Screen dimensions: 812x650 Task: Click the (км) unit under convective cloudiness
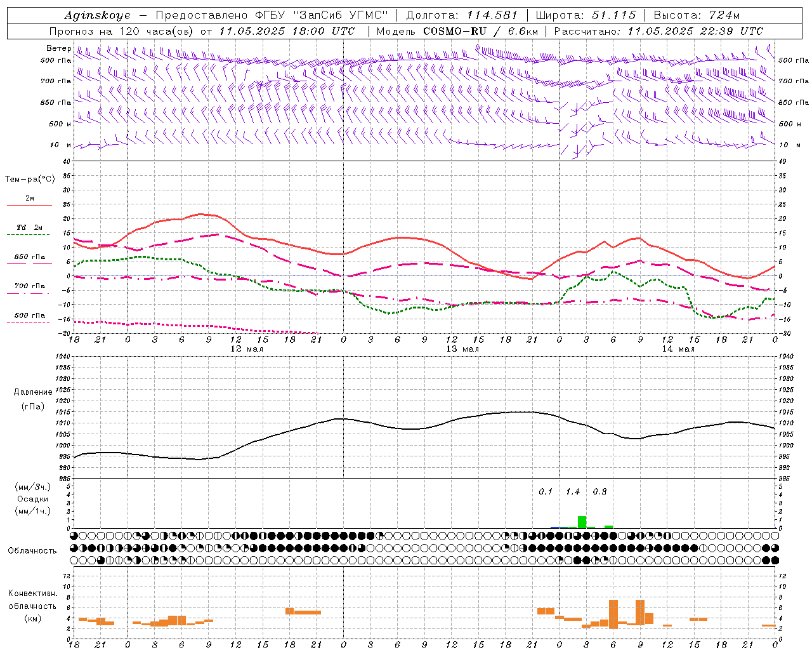pyautogui.click(x=32, y=618)
